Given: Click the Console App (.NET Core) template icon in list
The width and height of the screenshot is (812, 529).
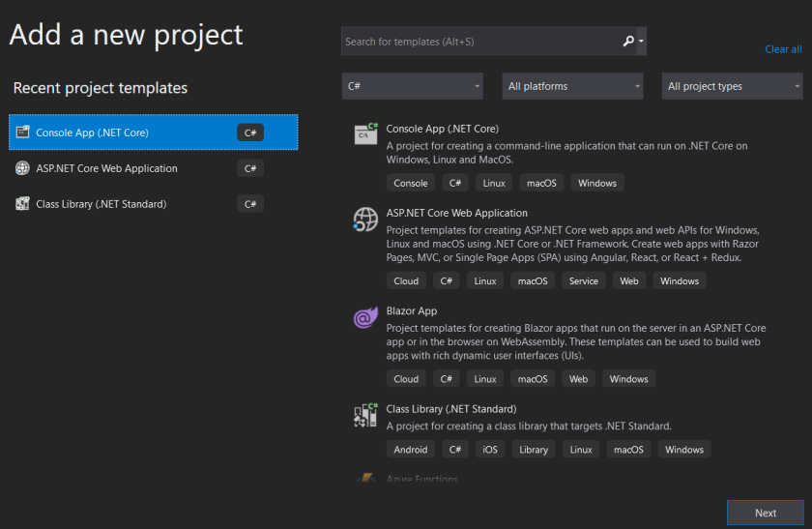Looking at the screenshot, I should 365,133.
